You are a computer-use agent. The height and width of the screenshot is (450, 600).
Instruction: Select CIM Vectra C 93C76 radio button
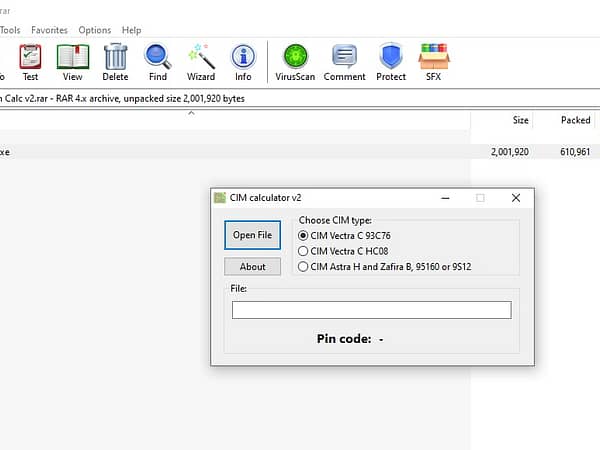tap(303, 235)
